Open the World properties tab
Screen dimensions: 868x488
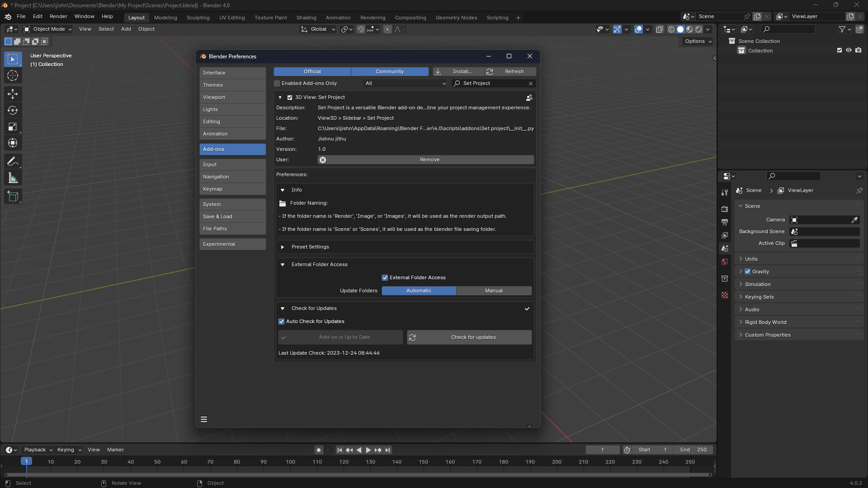pos(725,262)
